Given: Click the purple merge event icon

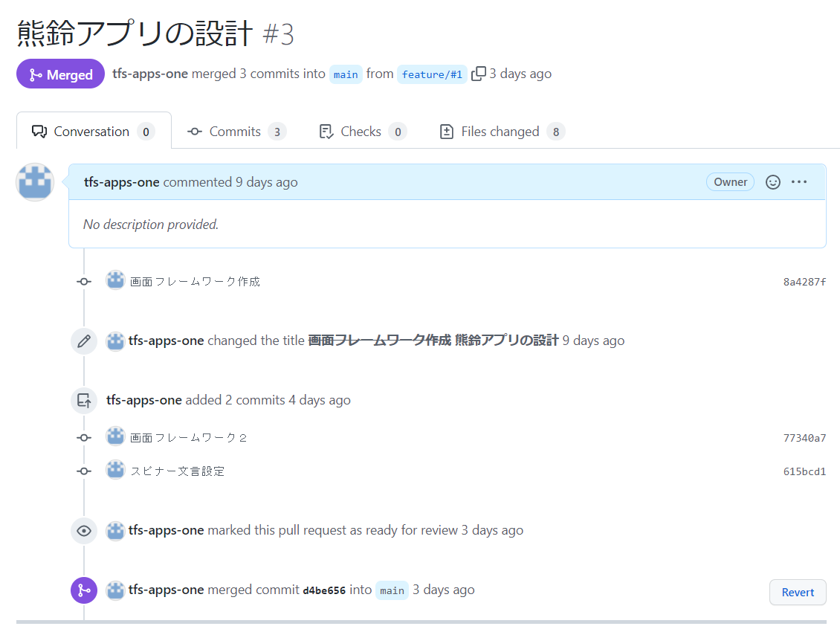Looking at the screenshot, I should 84,590.
